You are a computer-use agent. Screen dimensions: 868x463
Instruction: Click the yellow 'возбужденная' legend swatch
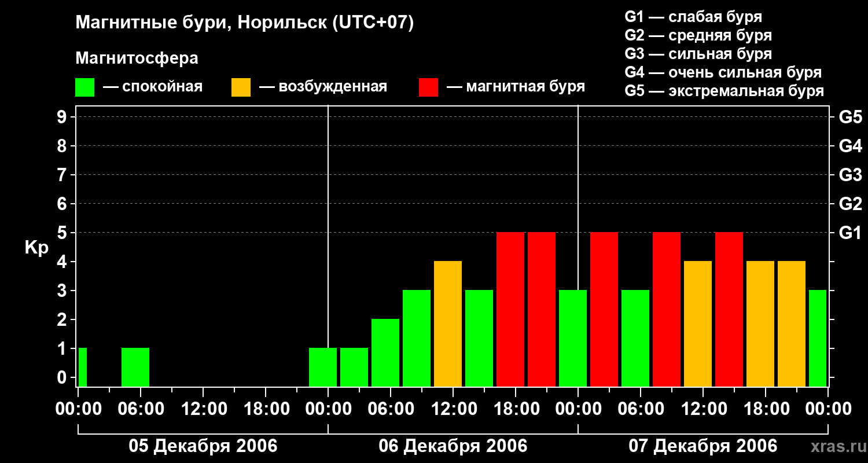click(x=241, y=87)
